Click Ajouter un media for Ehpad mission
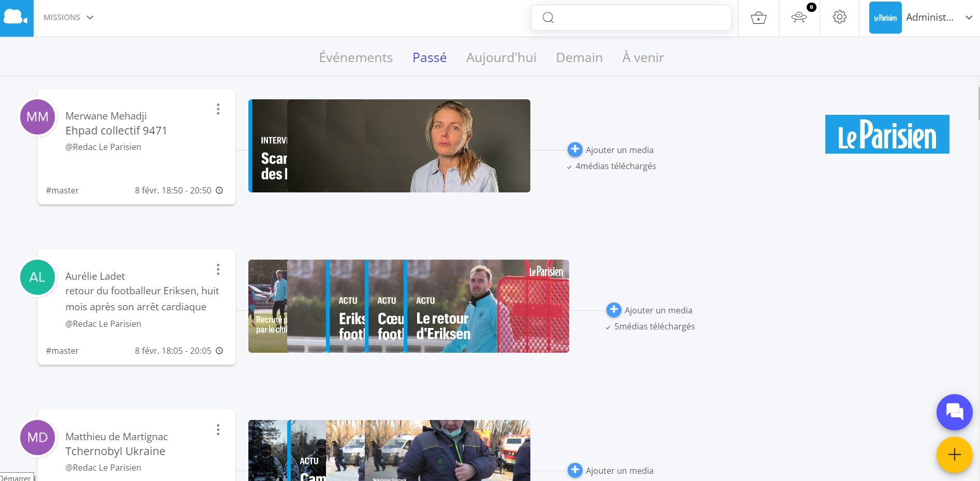The height and width of the screenshot is (481, 980). 619,150
